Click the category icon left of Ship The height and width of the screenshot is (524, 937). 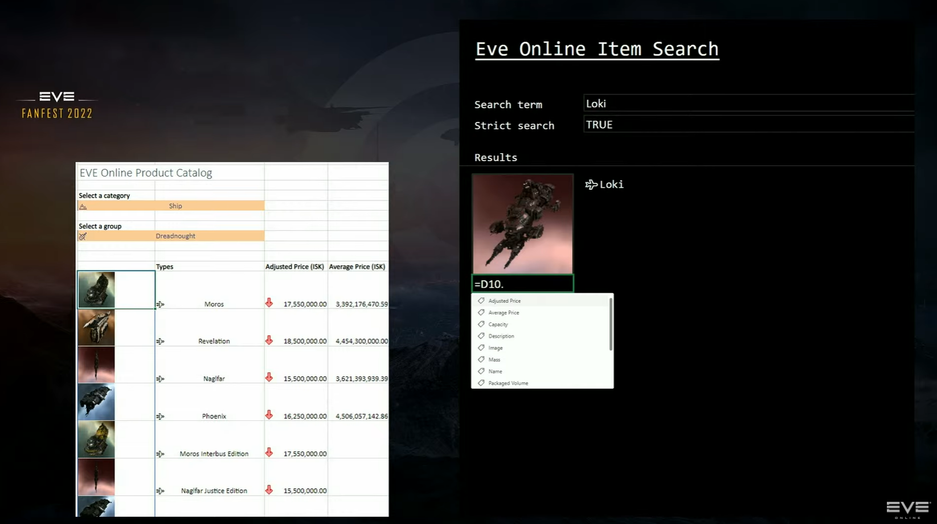pyautogui.click(x=83, y=206)
